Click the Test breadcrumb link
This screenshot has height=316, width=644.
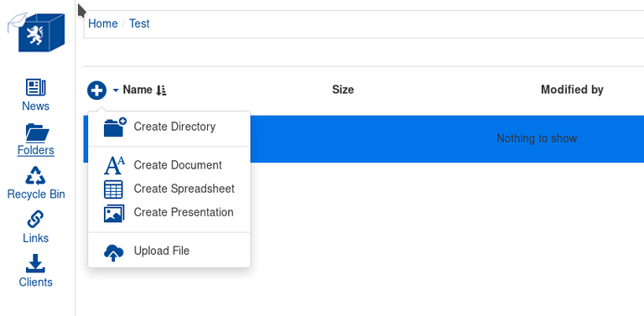pyautogui.click(x=139, y=23)
